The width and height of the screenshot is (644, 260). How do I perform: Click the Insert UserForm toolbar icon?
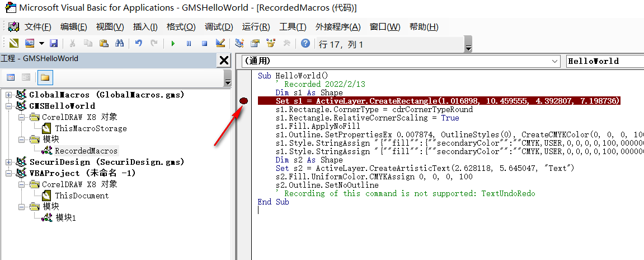[30, 43]
